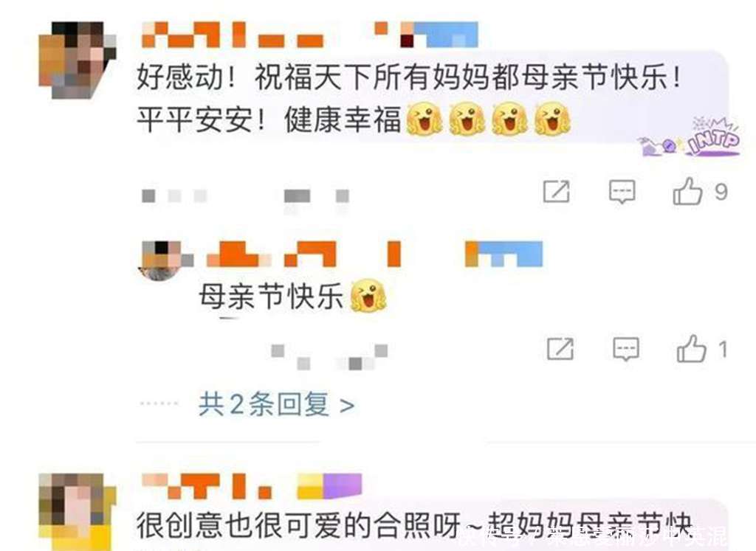Open first commenter's orange username

pos(233,34)
